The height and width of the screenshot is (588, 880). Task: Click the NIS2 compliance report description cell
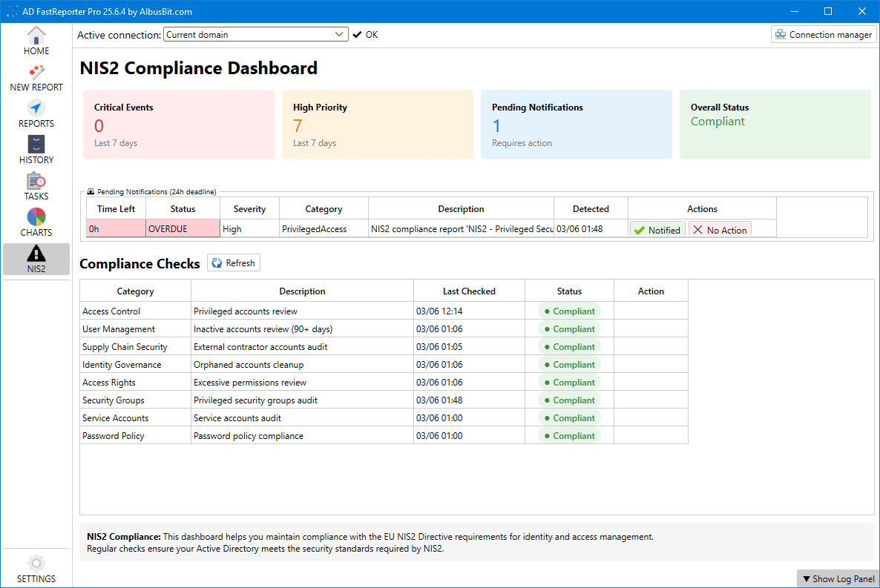pyautogui.click(x=461, y=228)
